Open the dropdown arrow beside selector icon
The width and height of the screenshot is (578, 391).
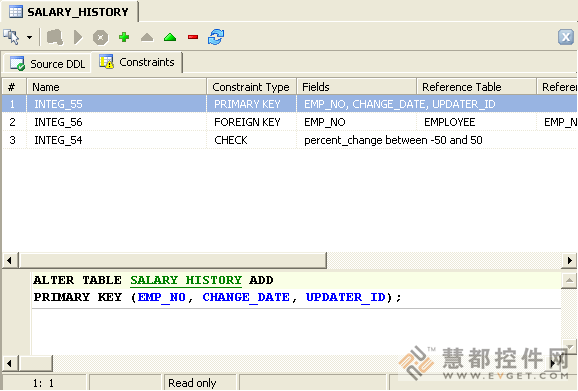click(x=29, y=37)
